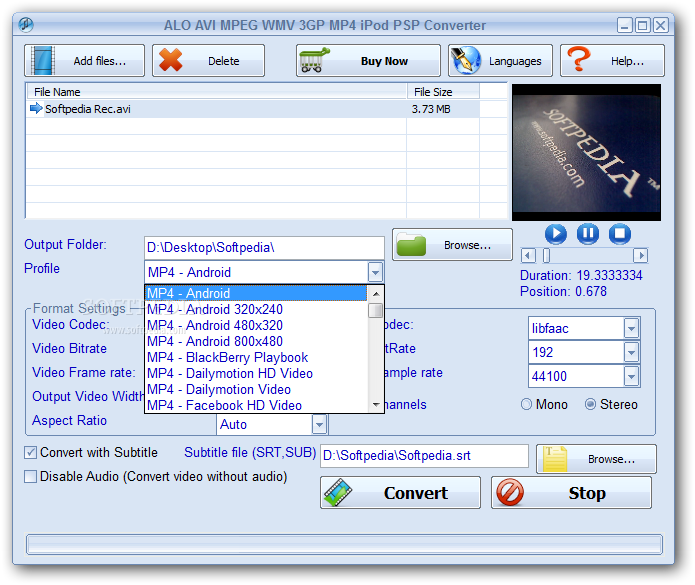Click the red question mark Help icon
695x585 pixels.
coord(578,59)
